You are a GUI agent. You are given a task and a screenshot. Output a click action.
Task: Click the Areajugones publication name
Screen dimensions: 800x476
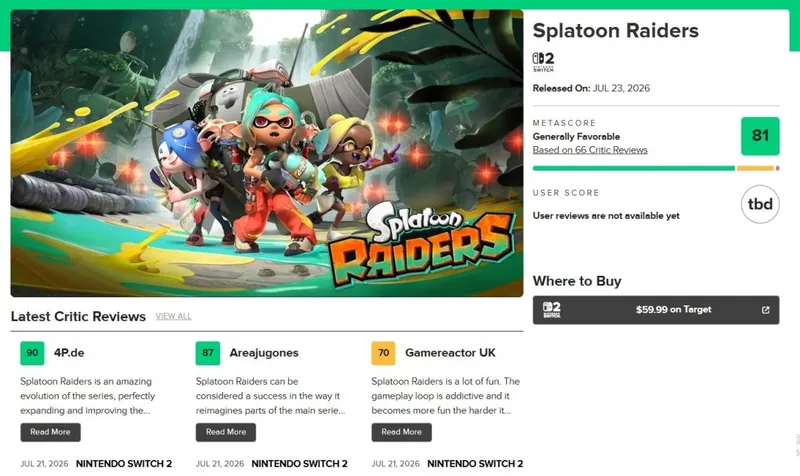click(x=264, y=353)
